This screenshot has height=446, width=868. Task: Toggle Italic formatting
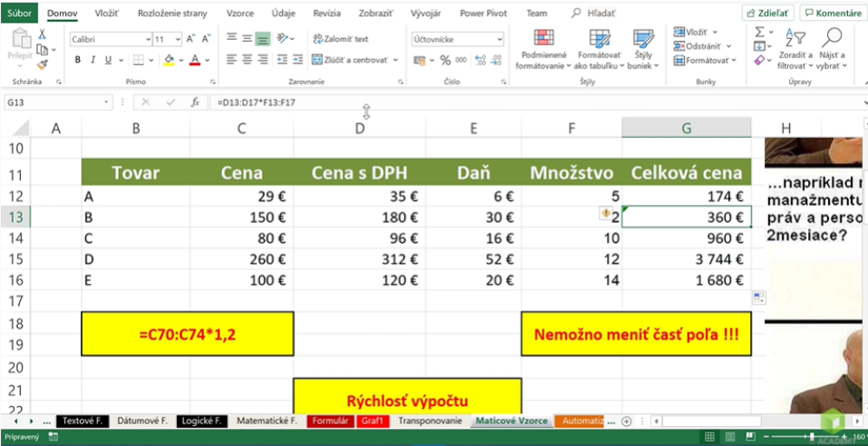pos(92,60)
